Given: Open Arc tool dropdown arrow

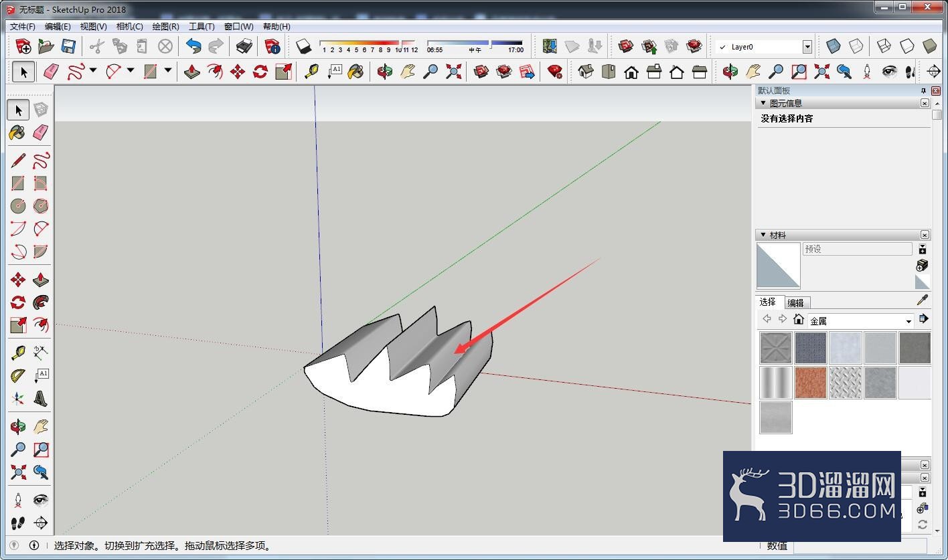Looking at the screenshot, I should pos(131,71).
